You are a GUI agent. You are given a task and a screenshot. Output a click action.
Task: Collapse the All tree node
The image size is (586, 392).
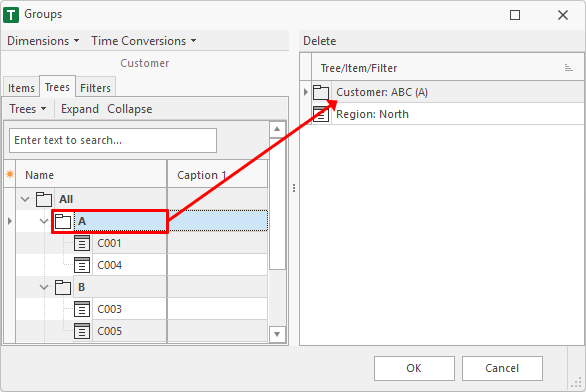click(25, 199)
